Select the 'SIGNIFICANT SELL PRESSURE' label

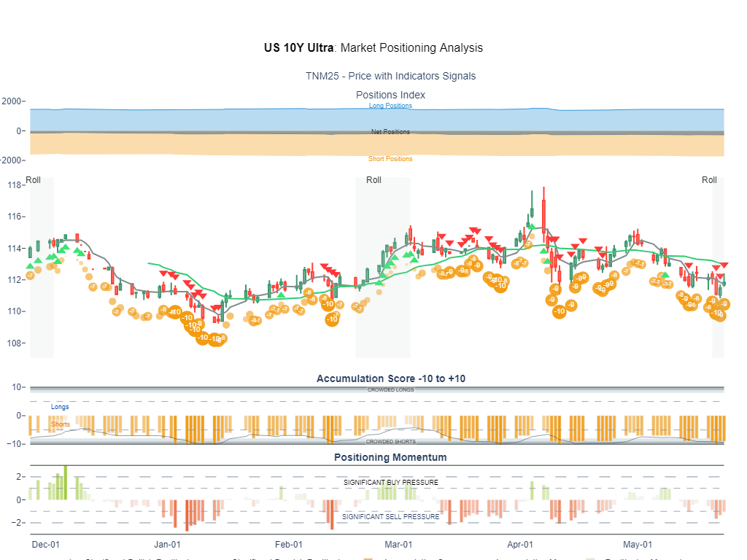tap(391, 517)
